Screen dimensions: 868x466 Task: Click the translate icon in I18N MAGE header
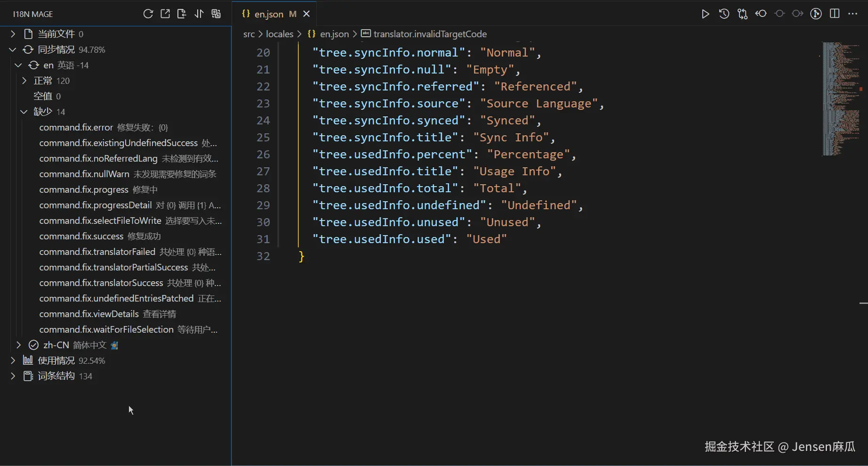216,14
